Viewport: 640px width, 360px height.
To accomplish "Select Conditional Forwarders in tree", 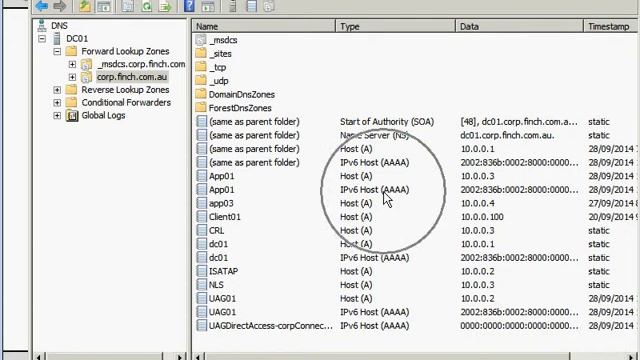I will coord(126,103).
